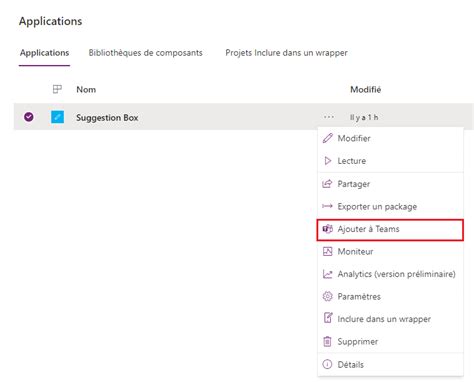
Task: Select Lecture in the context menu
Action: pyautogui.click(x=390, y=161)
